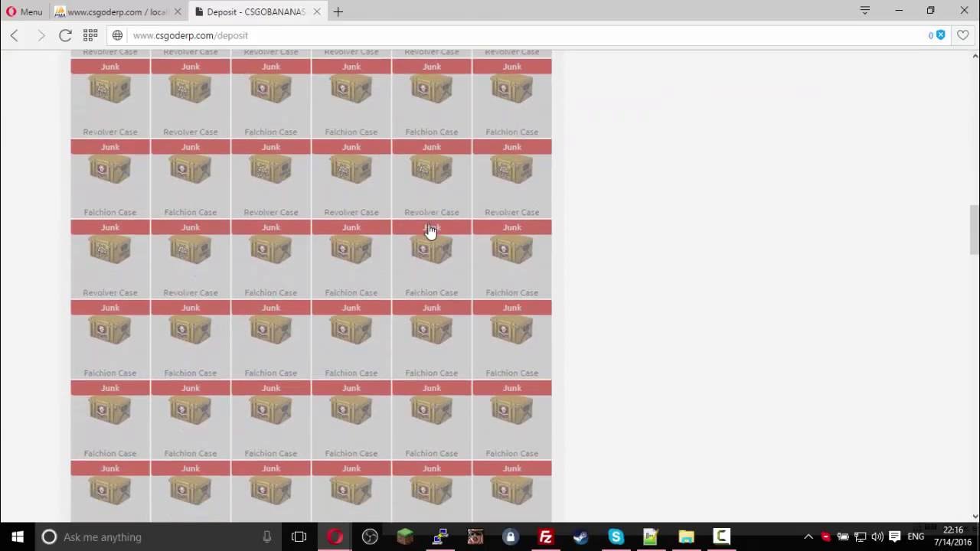Select the Deposit - CSGOBANANAS tab
The image size is (980, 551).
coord(257,11)
